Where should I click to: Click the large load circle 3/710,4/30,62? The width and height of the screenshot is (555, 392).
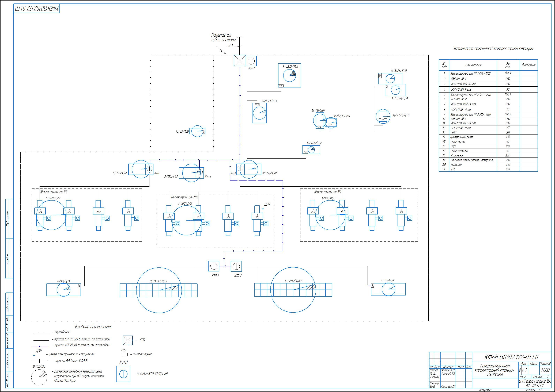click(293, 290)
